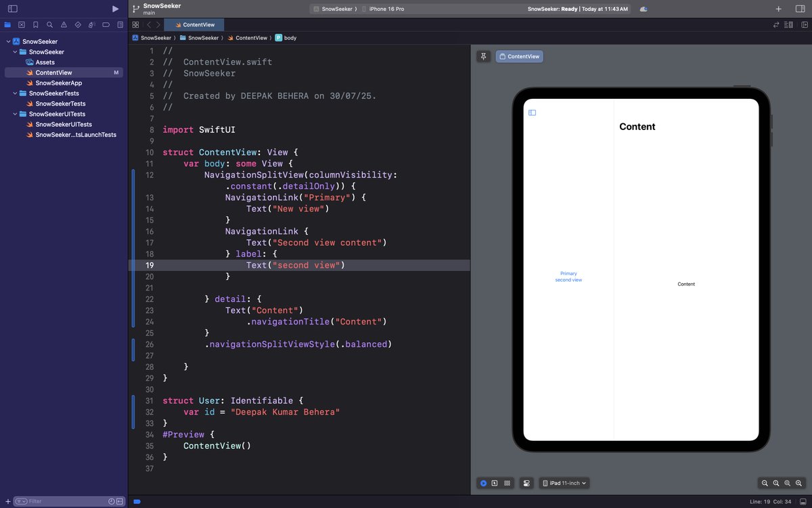Go back in editor history
This screenshot has height=508, width=812.
point(149,24)
